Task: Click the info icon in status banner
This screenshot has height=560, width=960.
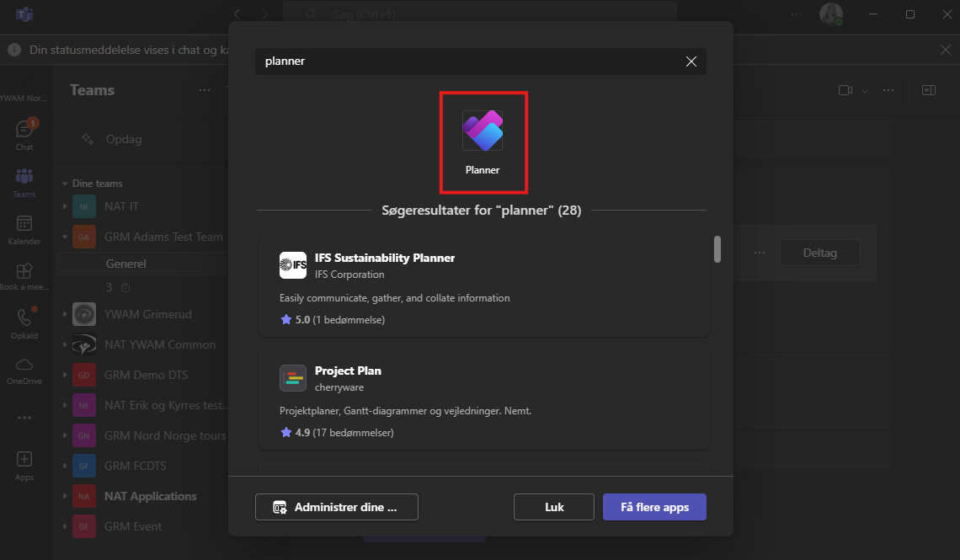Action: tap(14, 50)
